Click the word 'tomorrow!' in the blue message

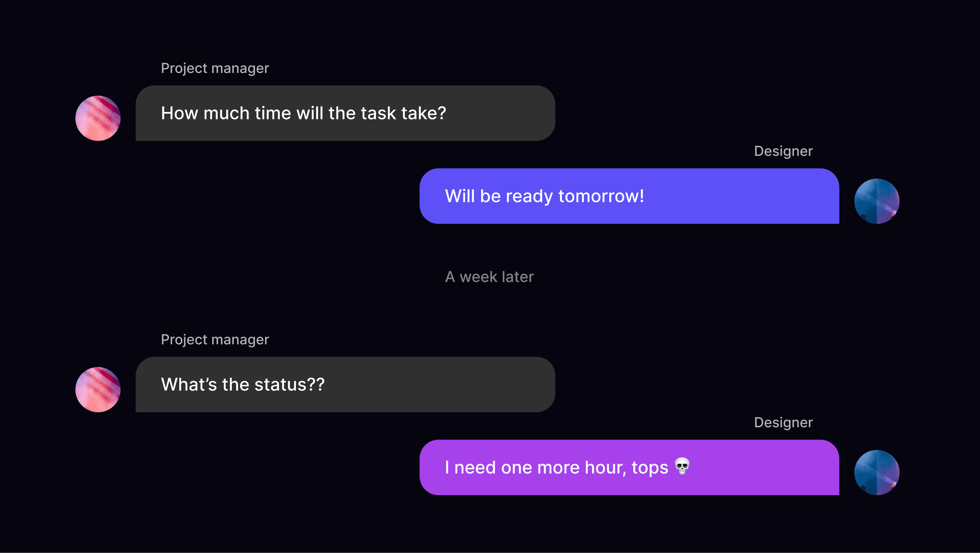click(601, 196)
